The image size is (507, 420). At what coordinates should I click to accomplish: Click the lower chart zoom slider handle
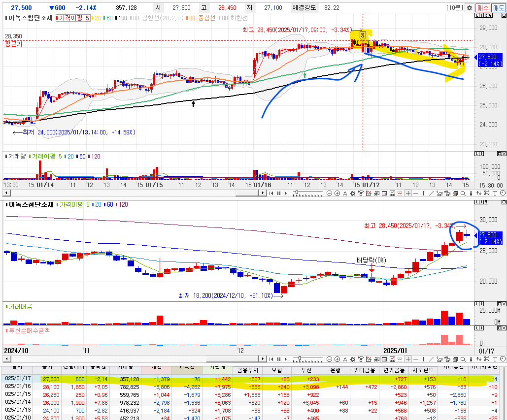coord(300,358)
